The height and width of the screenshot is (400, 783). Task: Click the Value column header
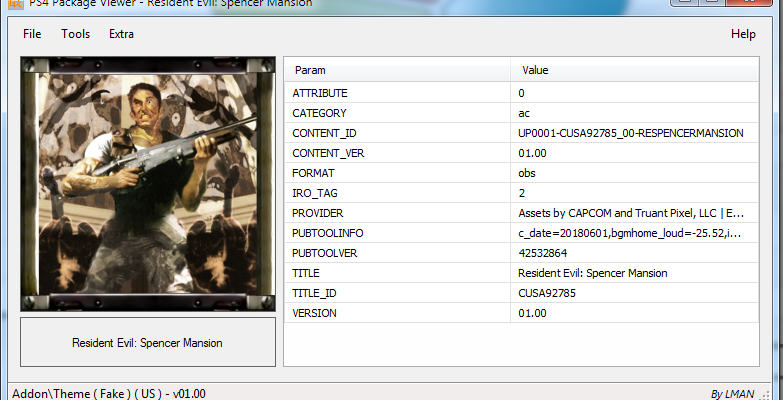(x=535, y=71)
